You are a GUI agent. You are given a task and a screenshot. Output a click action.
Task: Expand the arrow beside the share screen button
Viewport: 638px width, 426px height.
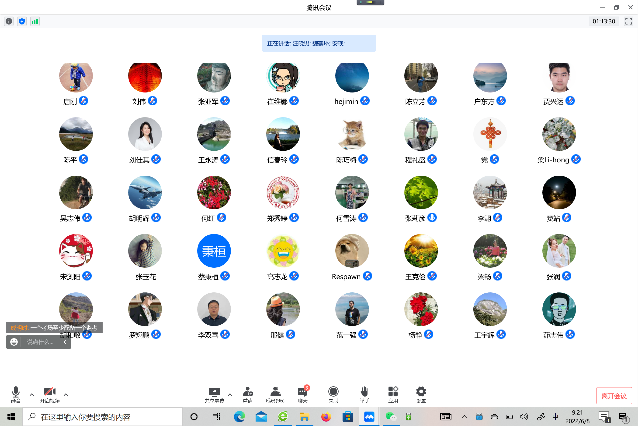[229, 393]
